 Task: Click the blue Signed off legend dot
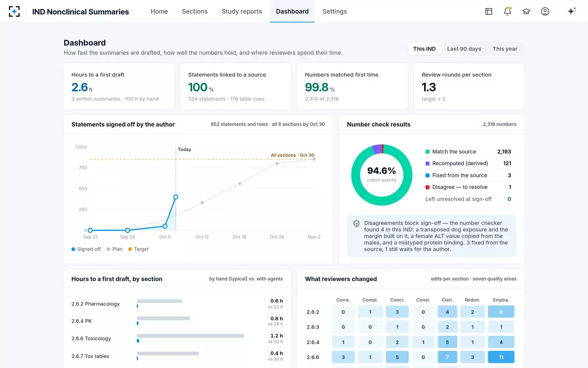click(x=73, y=249)
